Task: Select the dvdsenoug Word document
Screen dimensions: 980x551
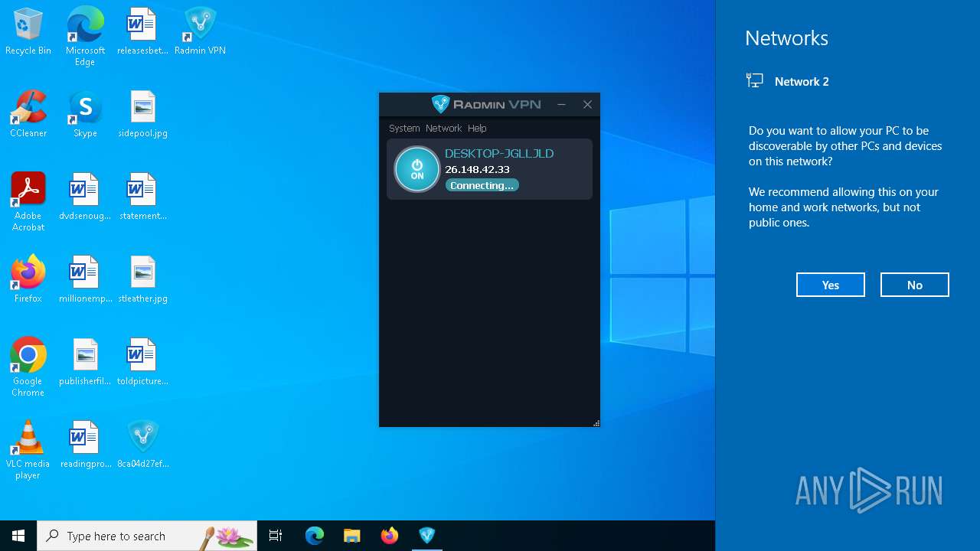Action: coord(85,197)
